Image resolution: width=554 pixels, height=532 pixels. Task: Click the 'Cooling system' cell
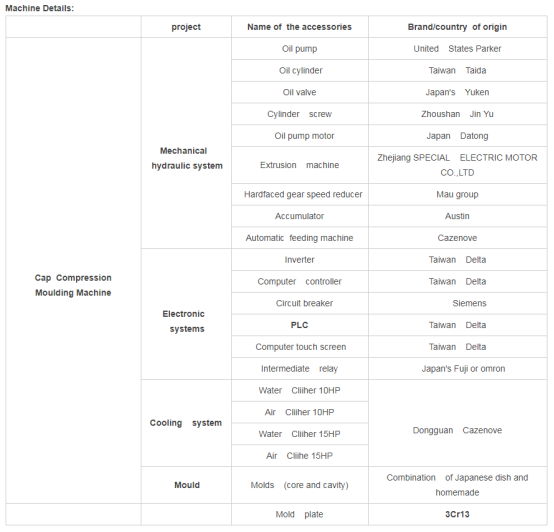coord(186,423)
